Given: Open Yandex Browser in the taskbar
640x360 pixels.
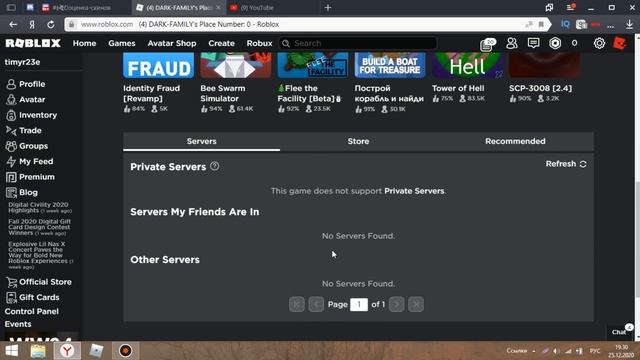Looking at the screenshot, I should click(67, 351).
